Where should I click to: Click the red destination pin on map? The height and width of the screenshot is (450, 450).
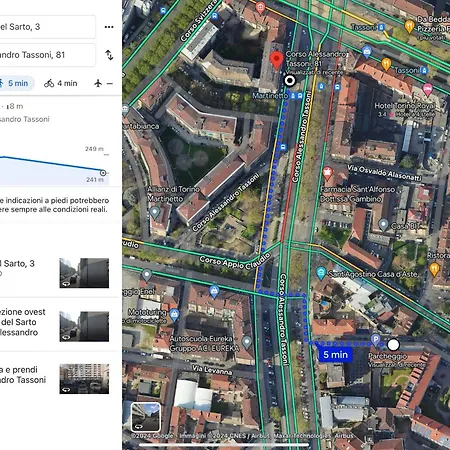pos(276,60)
